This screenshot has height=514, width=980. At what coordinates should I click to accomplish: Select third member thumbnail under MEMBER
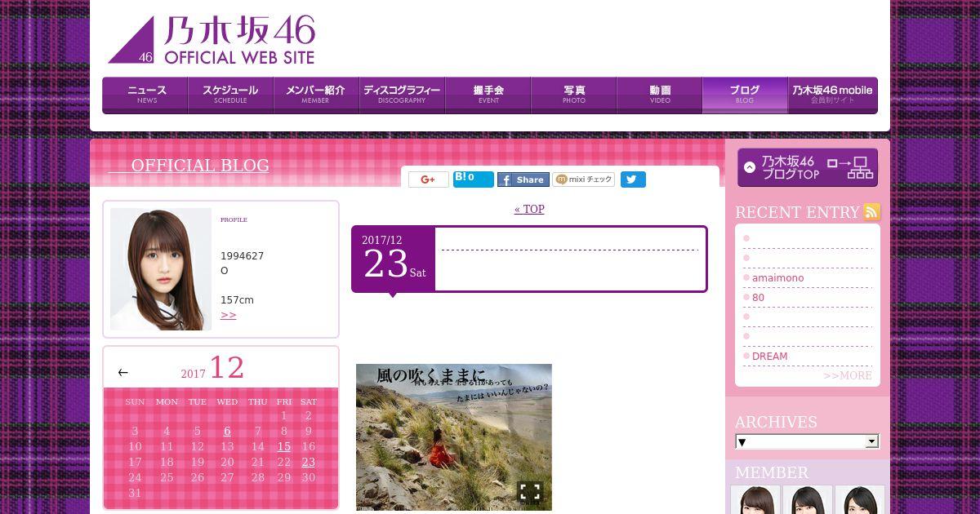click(860, 499)
